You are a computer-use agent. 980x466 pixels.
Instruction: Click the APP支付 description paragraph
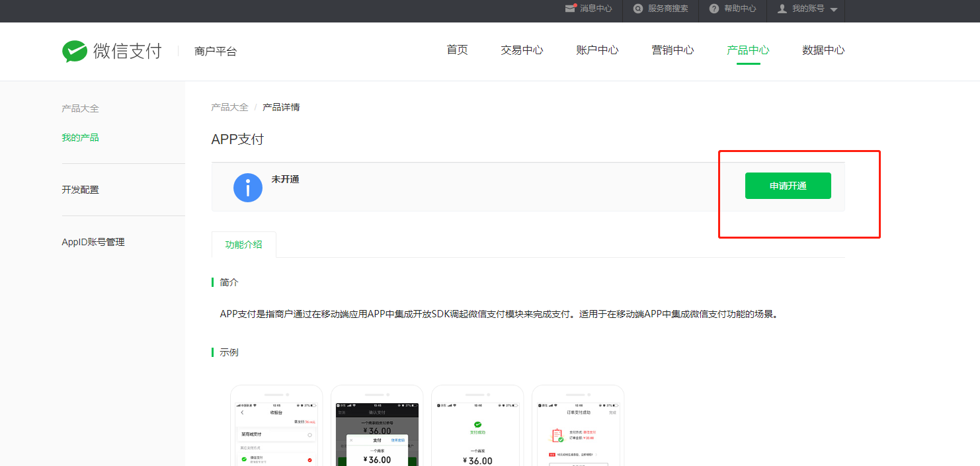click(500, 314)
